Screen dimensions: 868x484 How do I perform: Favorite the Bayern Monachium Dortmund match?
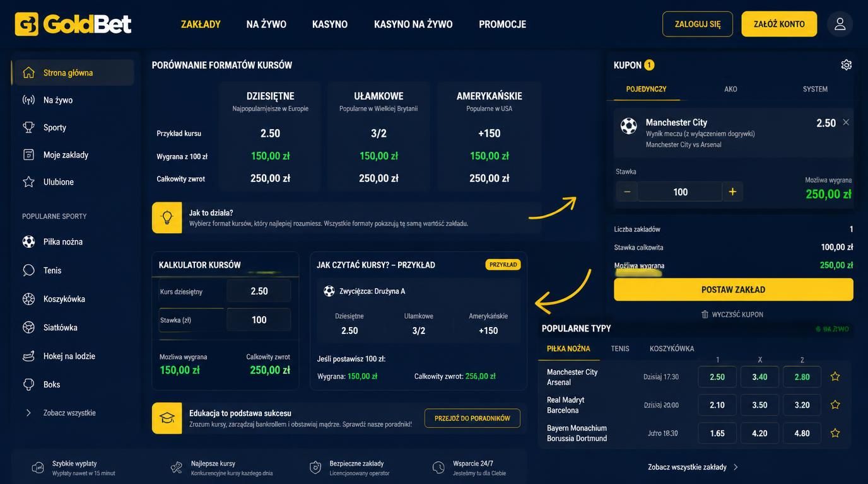835,433
